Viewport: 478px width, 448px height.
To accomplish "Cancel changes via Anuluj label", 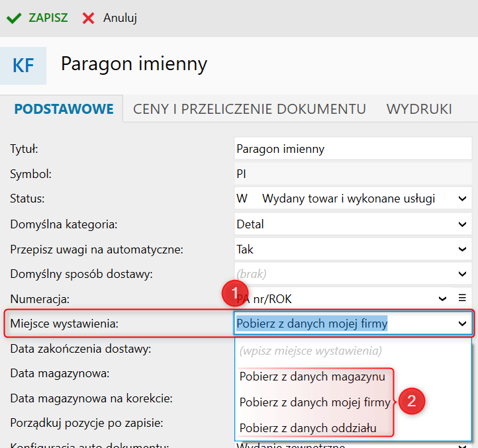I will click(x=120, y=18).
